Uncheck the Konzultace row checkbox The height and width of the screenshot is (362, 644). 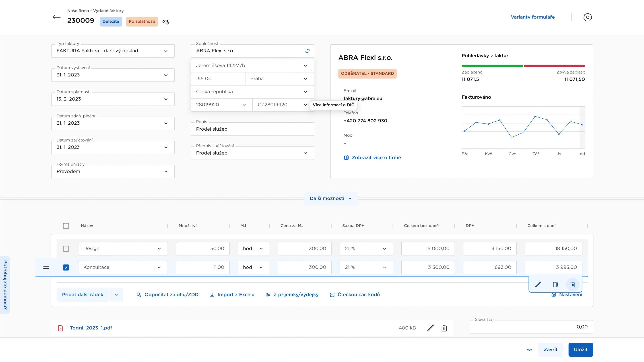tap(66, 267)
